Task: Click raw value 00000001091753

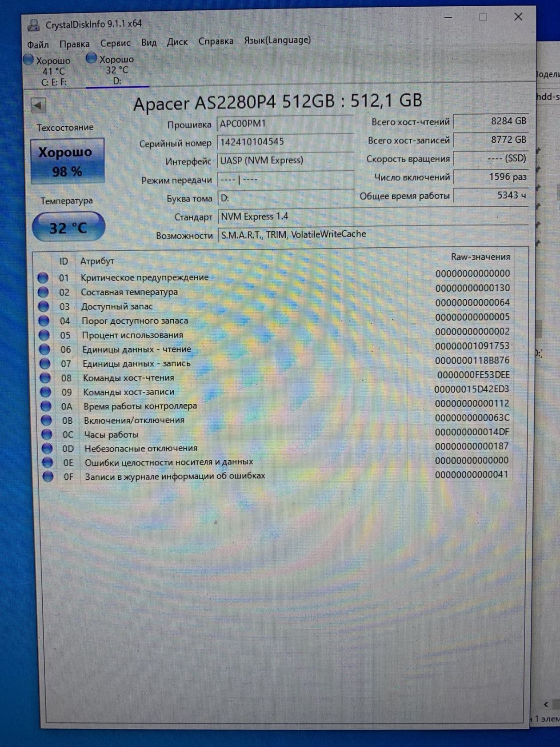Action: [x=472, y=346]
